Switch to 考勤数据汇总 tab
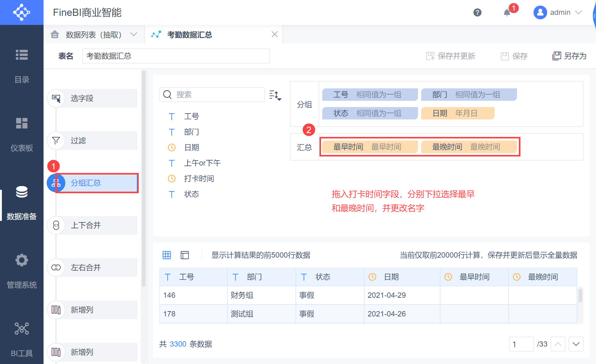596x364 pixels. point(214,35)
